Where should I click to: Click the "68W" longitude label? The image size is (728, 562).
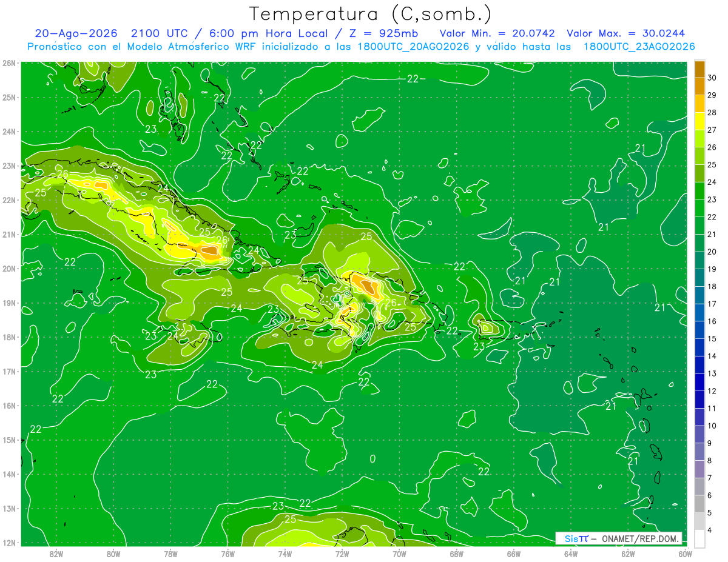456,554
